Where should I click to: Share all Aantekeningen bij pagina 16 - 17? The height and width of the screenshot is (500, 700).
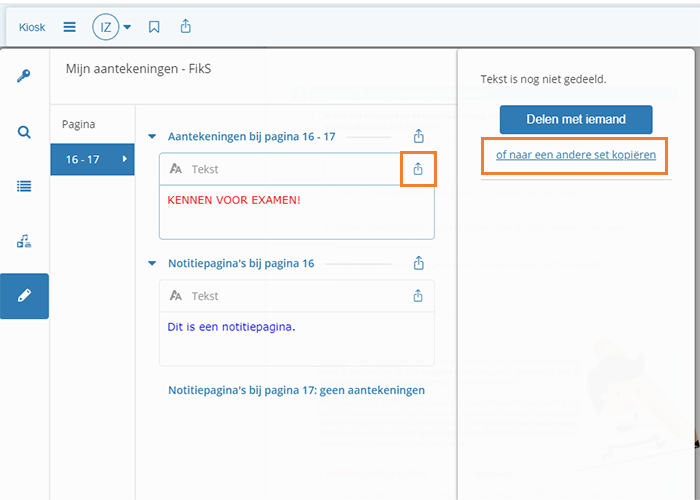coord(418,136)
